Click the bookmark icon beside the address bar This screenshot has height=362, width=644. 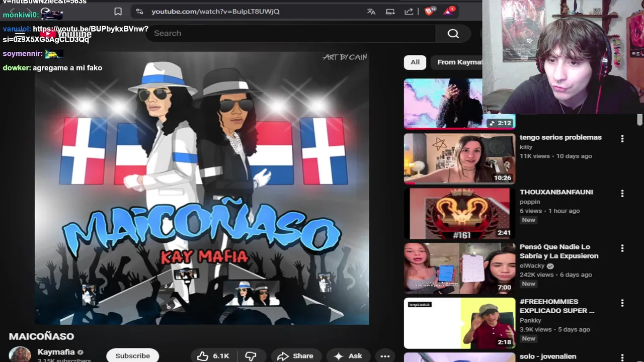click(118, 11)
